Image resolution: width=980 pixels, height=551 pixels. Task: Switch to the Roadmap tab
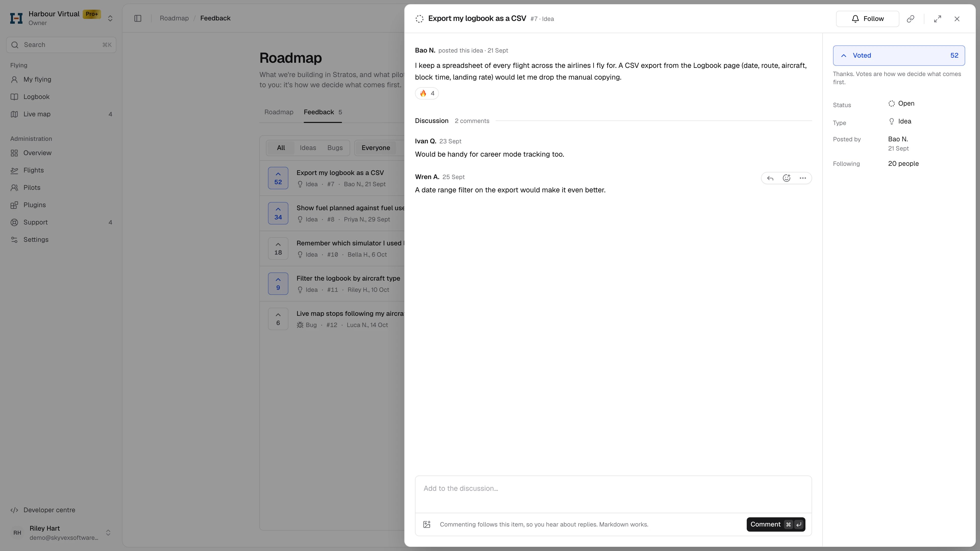click(279, 112)
